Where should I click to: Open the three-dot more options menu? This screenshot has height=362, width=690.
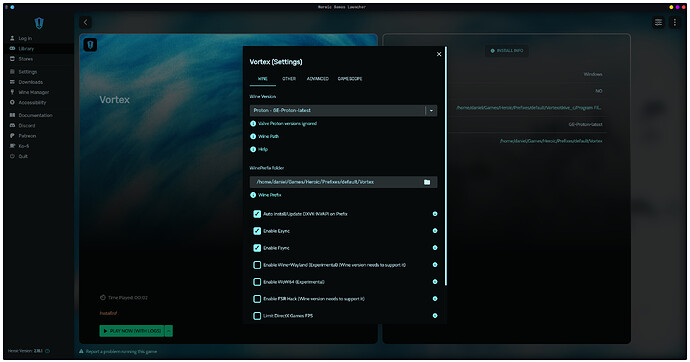675,22
